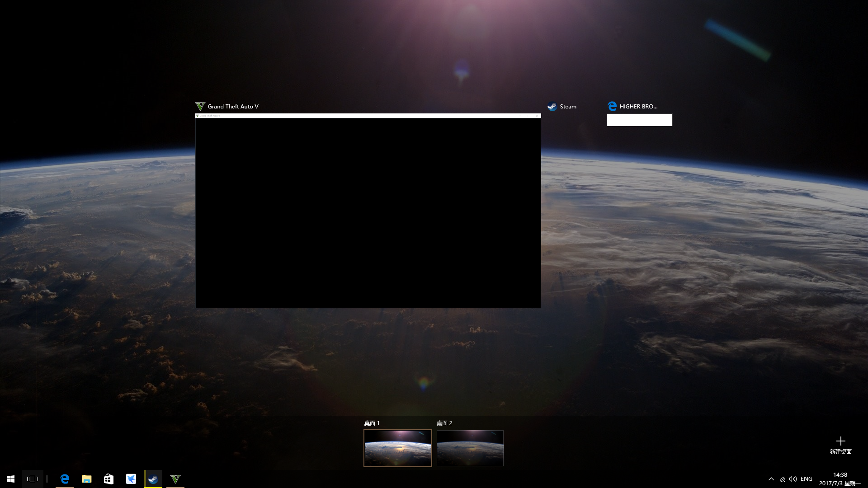
Task: Click the HIGHER BRO... title text
Action: (x=638, y=107)
